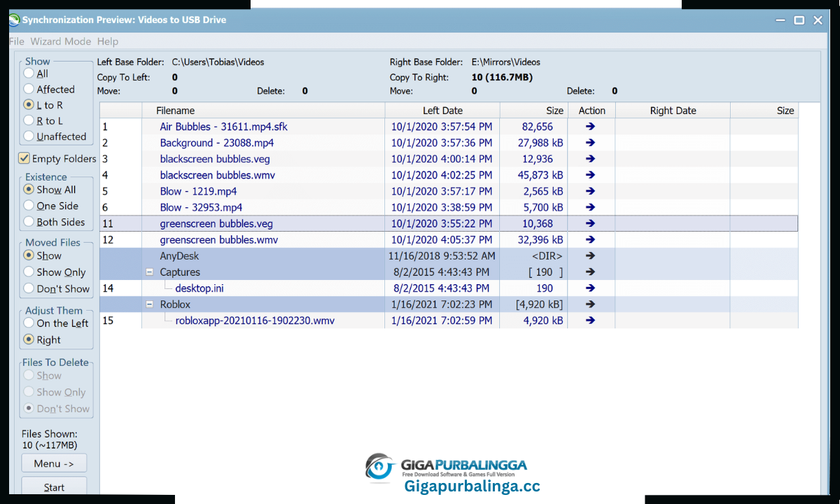Open the File menu

(17, 41)
